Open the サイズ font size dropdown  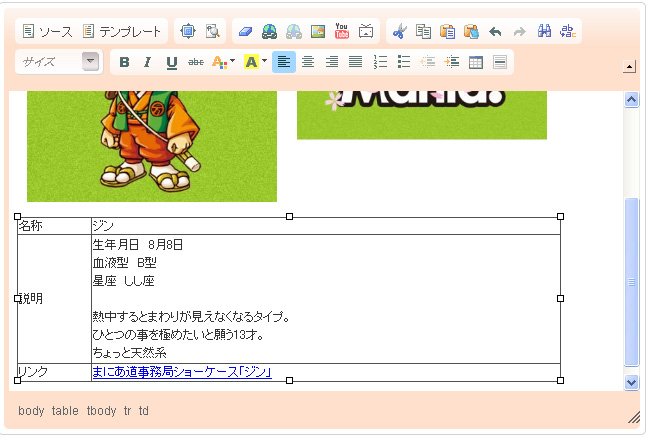60,62
